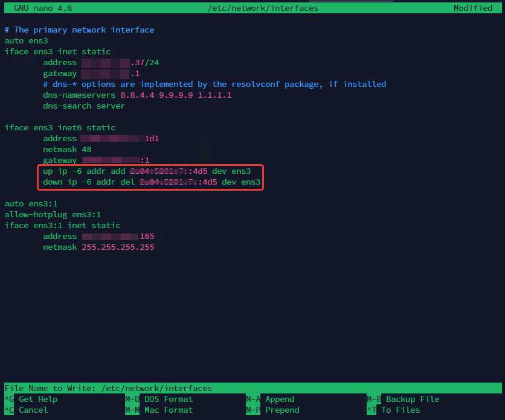Enable Backup File option
The height and width of the screenshot is (420, 505).
coord(411,399)
